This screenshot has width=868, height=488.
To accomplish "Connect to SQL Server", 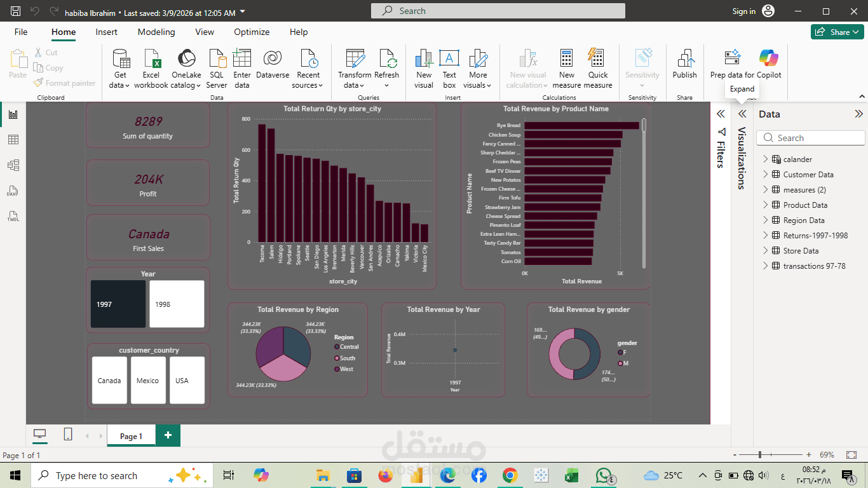I will [x=217, y=69].
